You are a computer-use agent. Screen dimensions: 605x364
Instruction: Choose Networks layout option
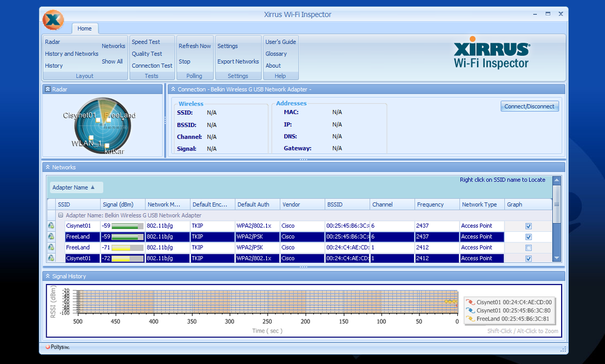(113, 46)
